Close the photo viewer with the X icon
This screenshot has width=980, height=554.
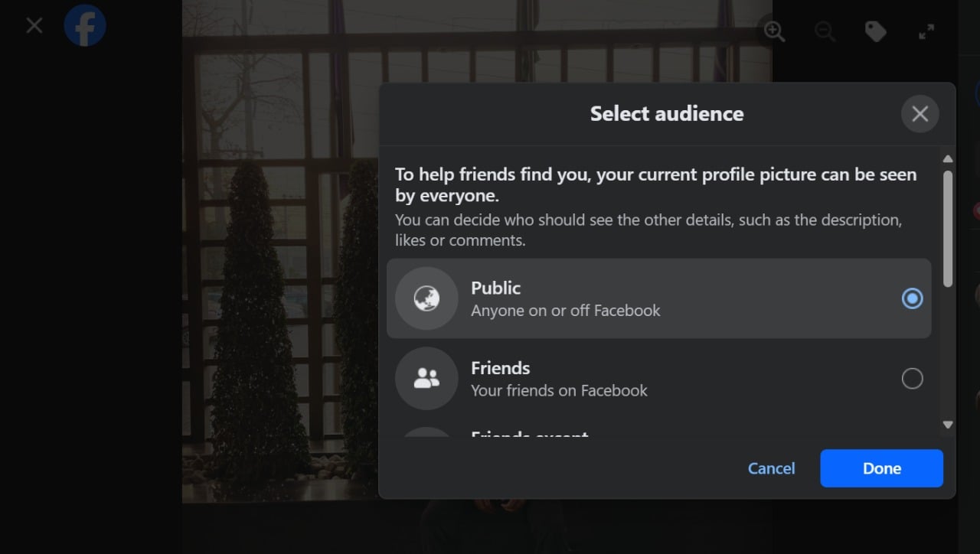pos(34,26)
